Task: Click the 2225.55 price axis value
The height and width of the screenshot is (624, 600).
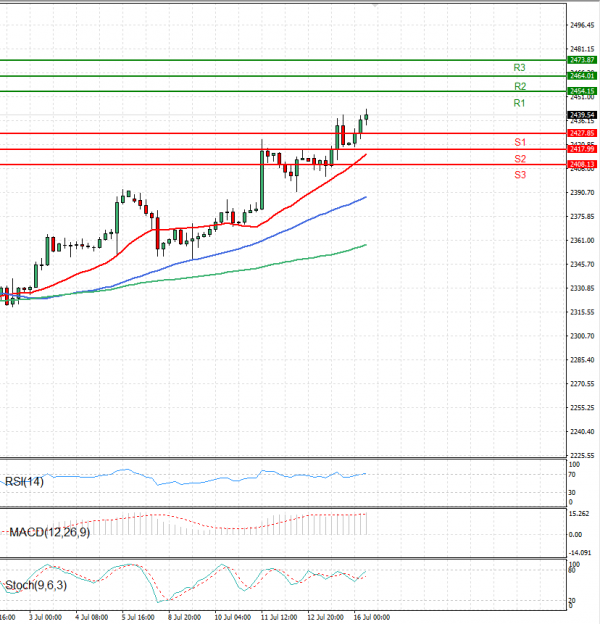Action: (x=582, y=455)
